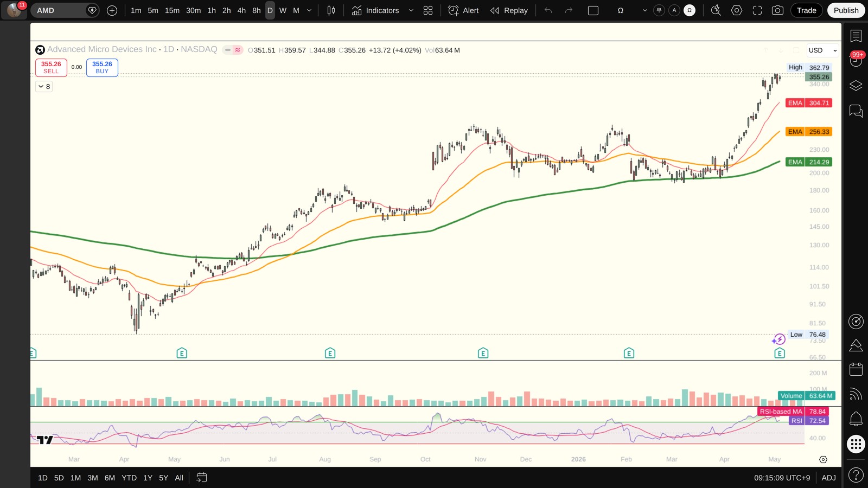Open the user profile avatar menu

point(14,10)
